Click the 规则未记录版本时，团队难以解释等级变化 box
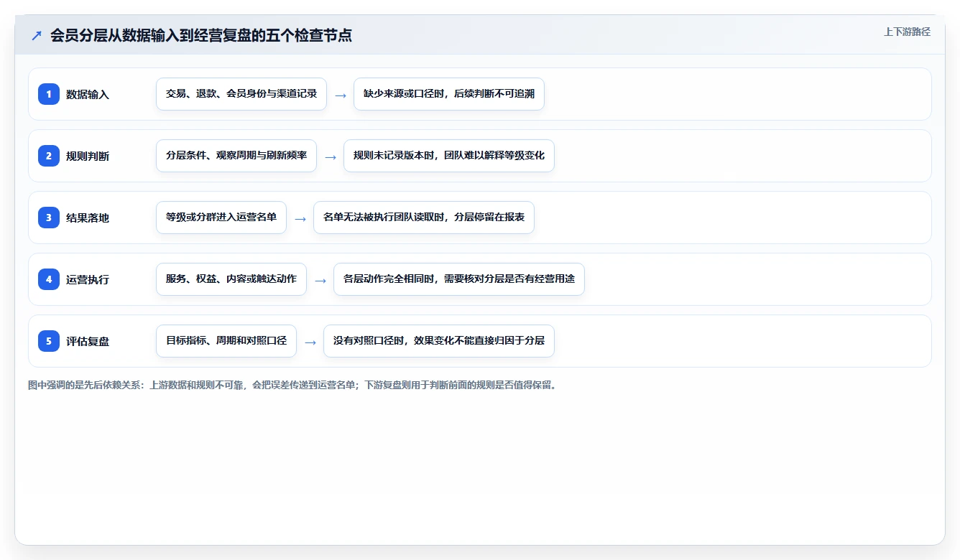Screen dimensions: 960x560 click(x=449, y=156)
